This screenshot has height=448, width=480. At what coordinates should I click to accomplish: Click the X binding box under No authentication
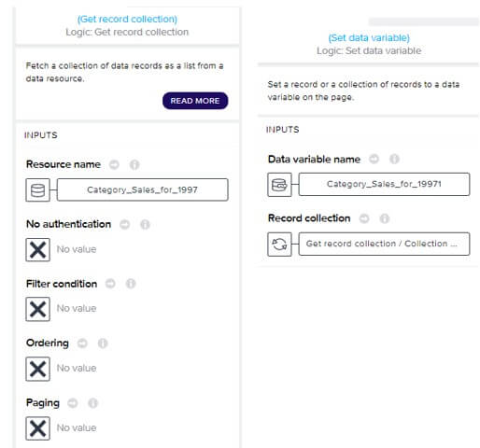tap(37, 249)
